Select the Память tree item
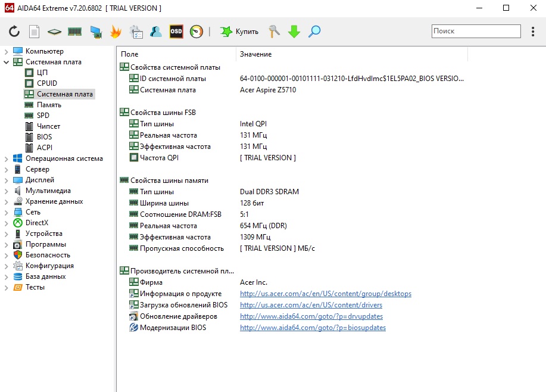 pyautogui.click(x=49, y=105)
